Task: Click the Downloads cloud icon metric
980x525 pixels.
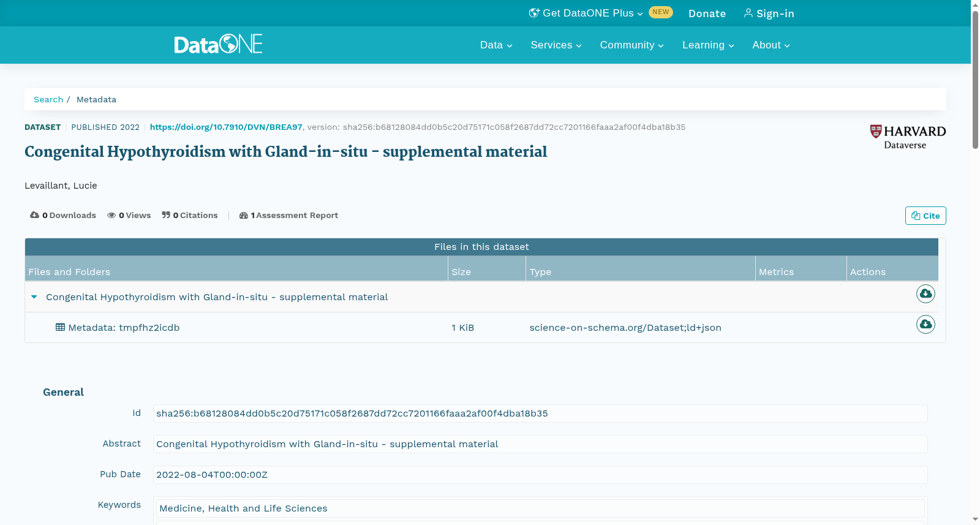Action: tap(34, 215)
